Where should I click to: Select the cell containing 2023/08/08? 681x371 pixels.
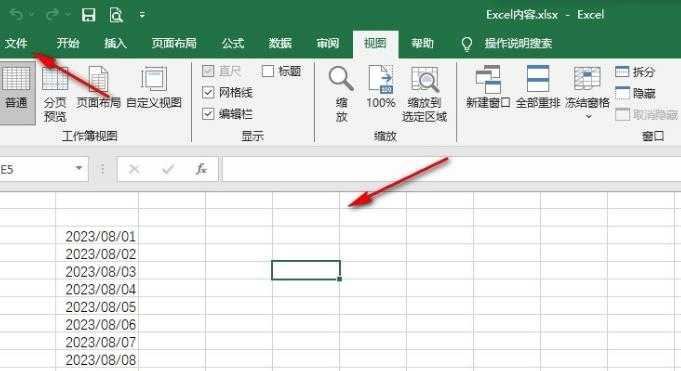(97, 360)
